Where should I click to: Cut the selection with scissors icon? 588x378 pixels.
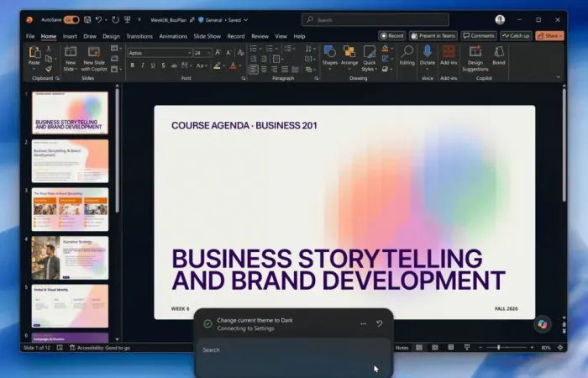[x=49, y=49]
